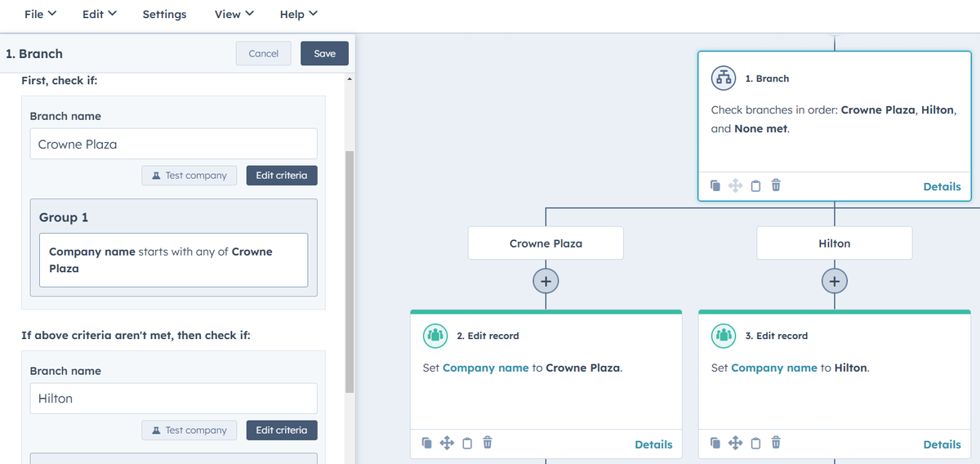980x464 pixels.
Task: Click the clipboard icon on 3. Edit record
Action: tap(755, 443)
